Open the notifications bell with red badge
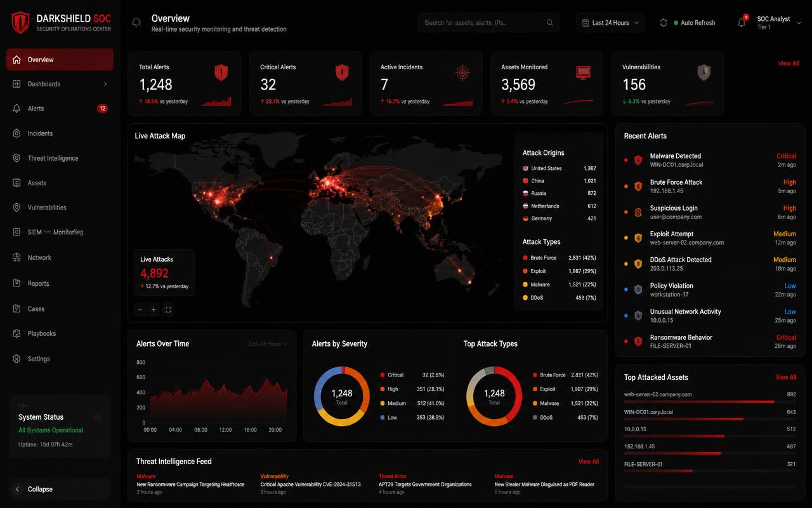This screenshot has height=508, width=812. pyautogui.click(x=742, y=22)
